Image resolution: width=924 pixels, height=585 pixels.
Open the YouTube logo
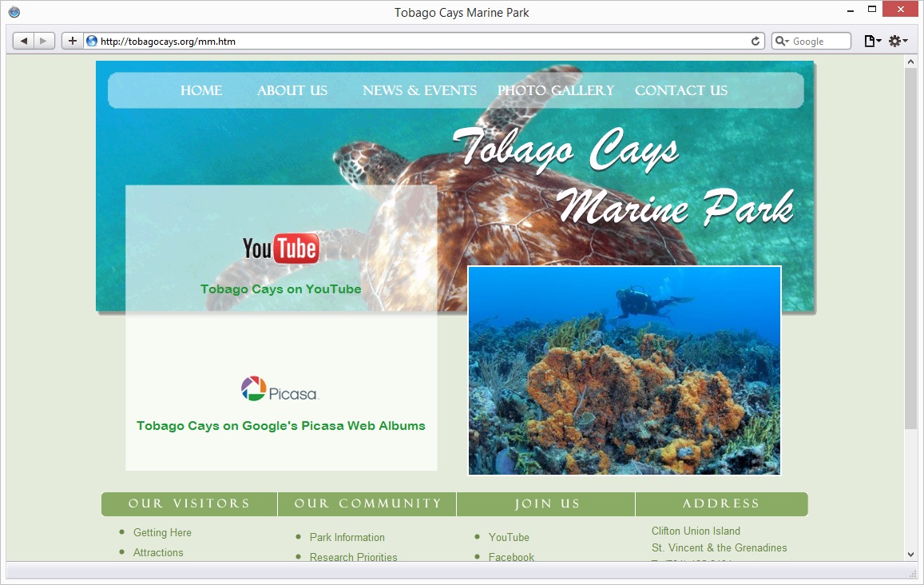click(280, 249)
